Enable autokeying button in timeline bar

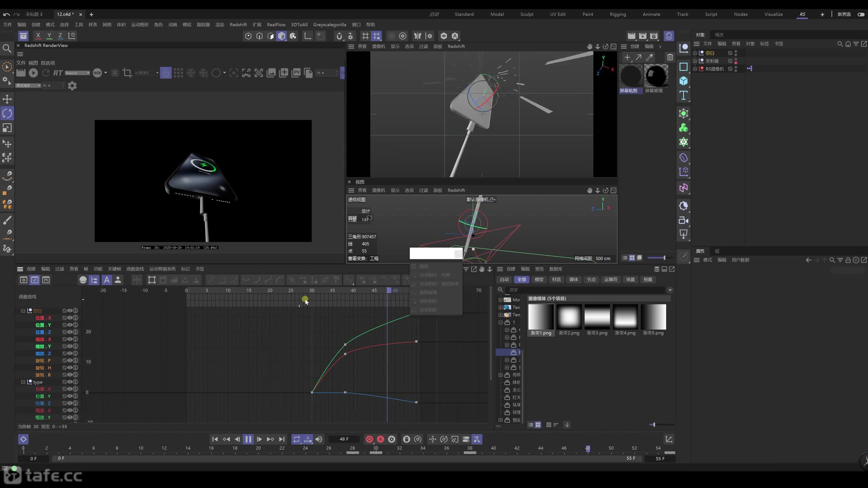[x=380, y=439]
